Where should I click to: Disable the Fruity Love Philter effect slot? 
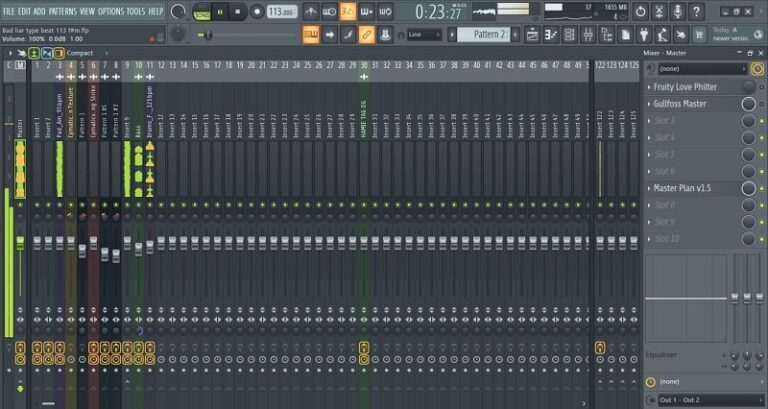759,87
